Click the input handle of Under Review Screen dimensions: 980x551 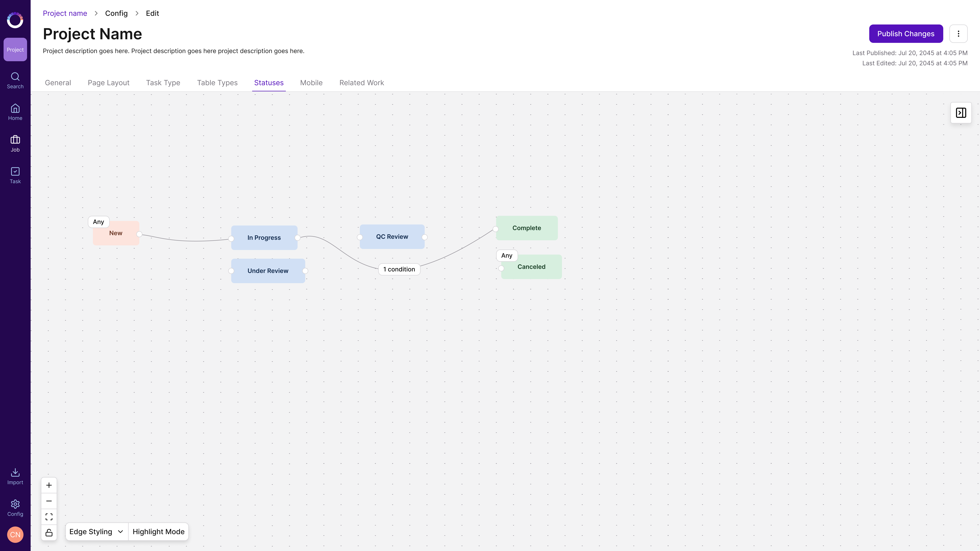[231, 271]
